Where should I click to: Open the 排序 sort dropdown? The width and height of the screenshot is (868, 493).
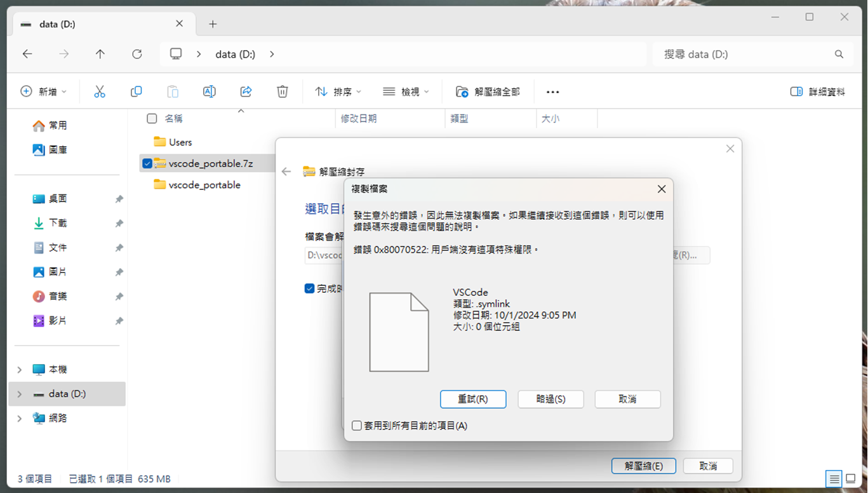point(338,91)
